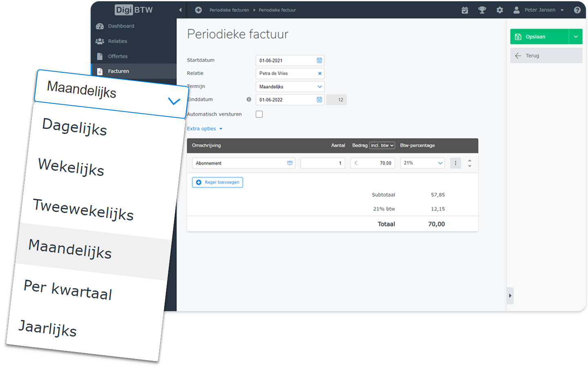Click the Aantal field with value 1
Image resolution: width=588 pixels, height=368 pixels.
pos(323,163)
